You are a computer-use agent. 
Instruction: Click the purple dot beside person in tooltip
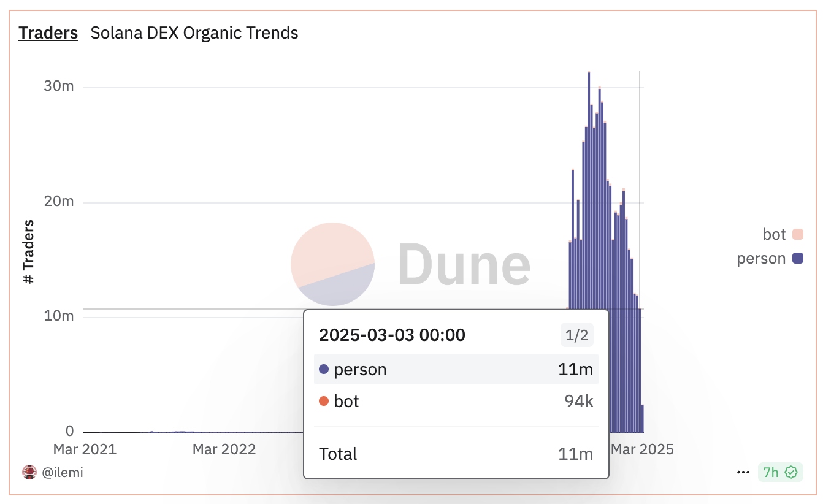(324, 370)
